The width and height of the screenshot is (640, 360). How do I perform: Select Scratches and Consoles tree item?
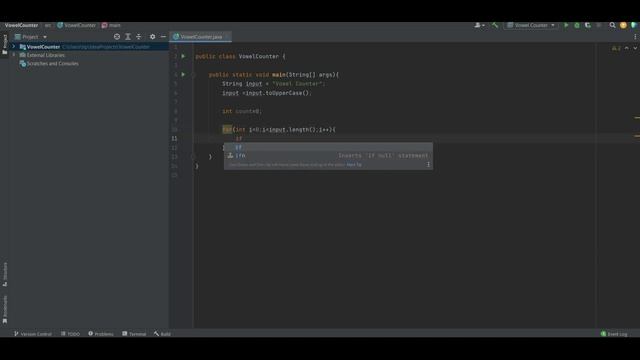pos(49,64)
